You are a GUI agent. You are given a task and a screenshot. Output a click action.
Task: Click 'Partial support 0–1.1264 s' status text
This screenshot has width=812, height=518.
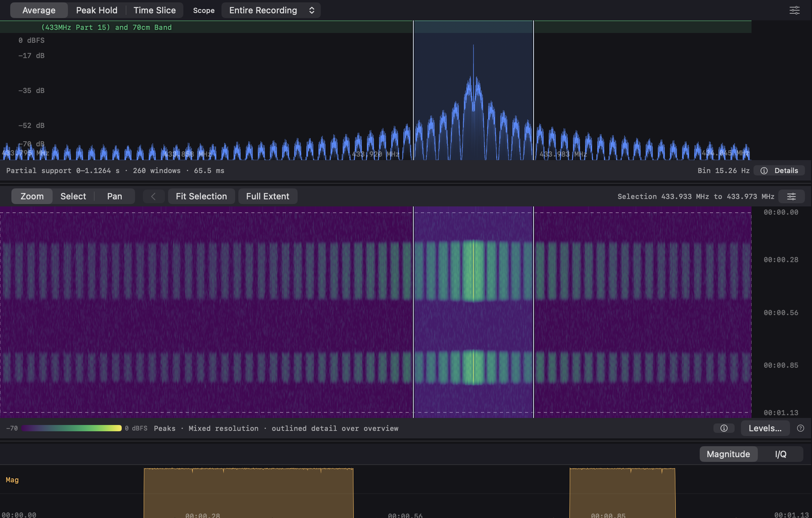[63, 171]
